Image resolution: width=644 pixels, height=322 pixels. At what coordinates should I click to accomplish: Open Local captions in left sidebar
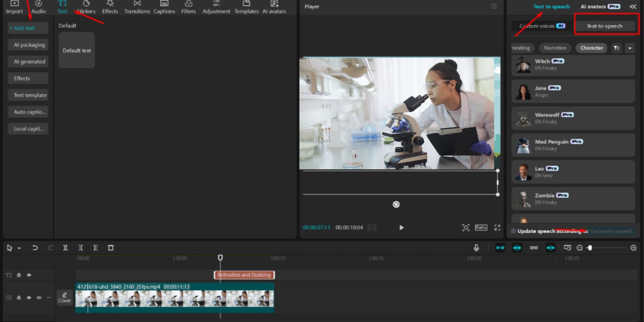[28, 128]
